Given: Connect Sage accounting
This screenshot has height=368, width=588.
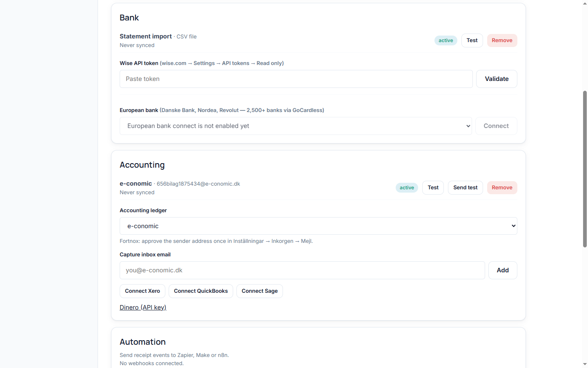Looking at the screenshot, I should coord(260,291).
